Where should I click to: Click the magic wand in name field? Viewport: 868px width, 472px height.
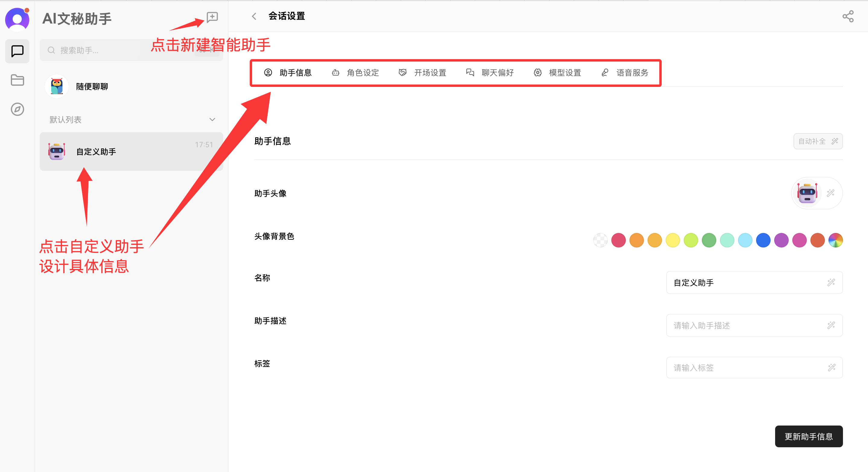pos(831,282)
